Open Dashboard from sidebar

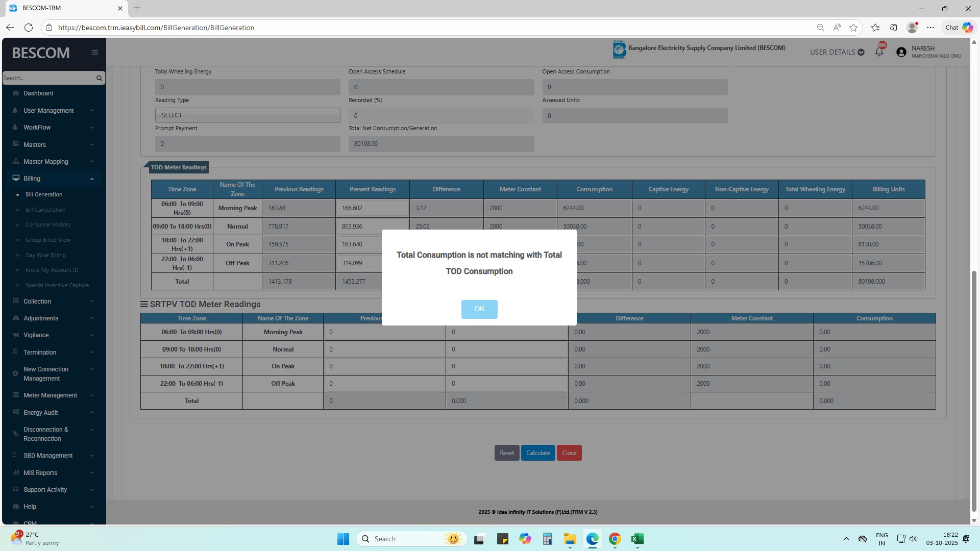[x=38, y=93]
